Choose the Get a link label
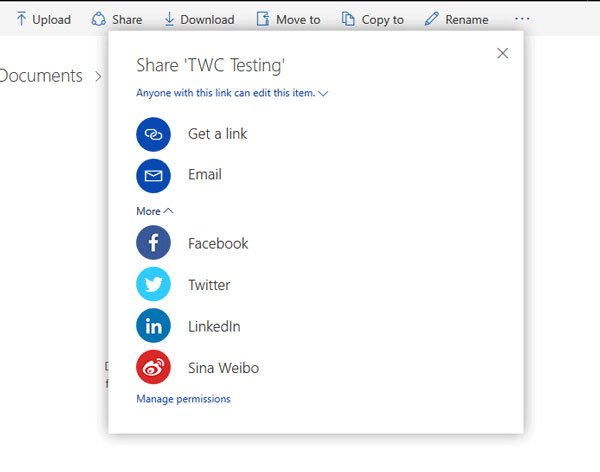600x472 pixels. coord(217,134)
